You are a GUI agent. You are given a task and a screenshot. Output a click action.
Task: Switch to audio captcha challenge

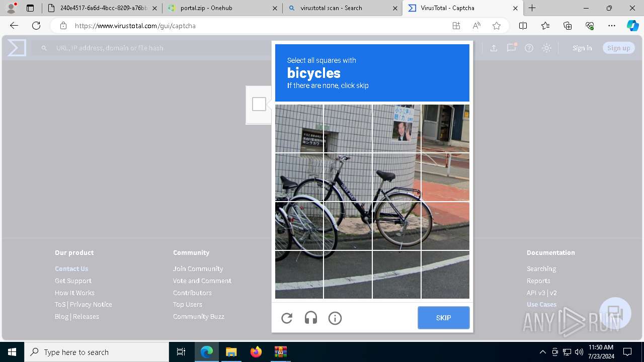click(311, 318)
